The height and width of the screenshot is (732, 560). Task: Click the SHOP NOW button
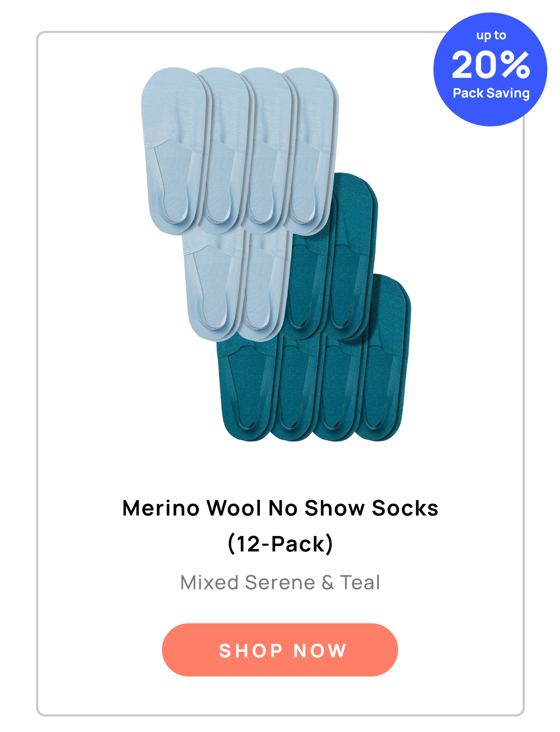280,649
